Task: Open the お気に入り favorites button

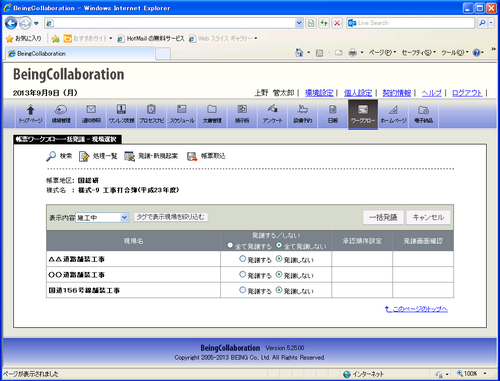Action: [24, 39]
